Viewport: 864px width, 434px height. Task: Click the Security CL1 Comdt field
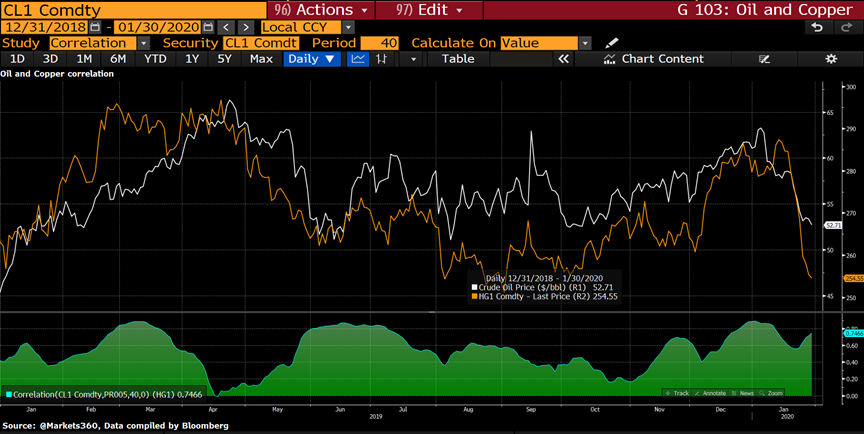pyautogui.click(x=261, y=43)
